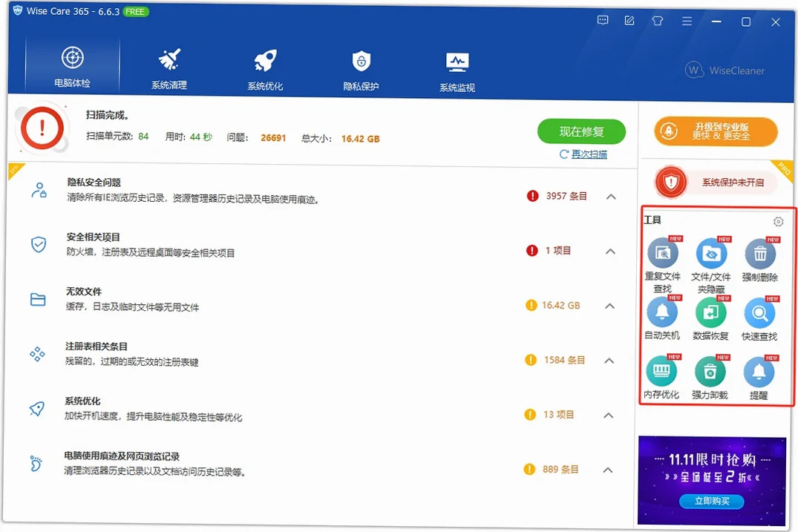Click the 电脑使用痕迹及网页浏览记录 heading

(x=122, y=456)
